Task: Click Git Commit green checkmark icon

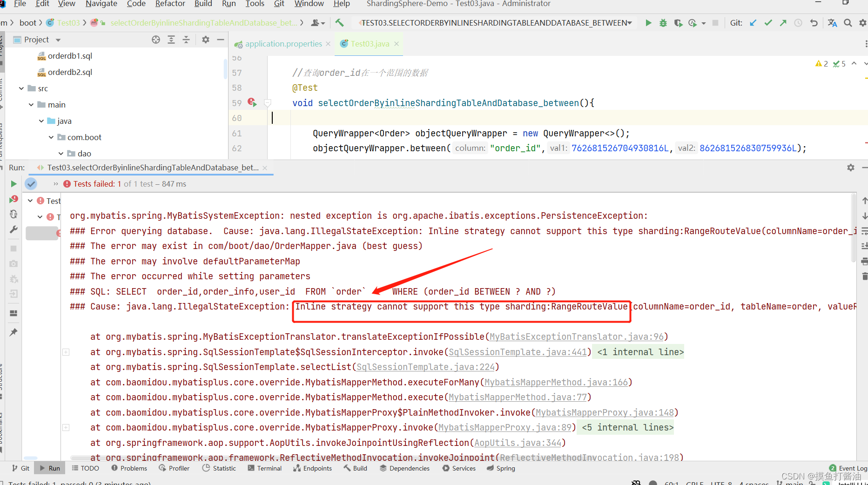Action: coord(768,23)
